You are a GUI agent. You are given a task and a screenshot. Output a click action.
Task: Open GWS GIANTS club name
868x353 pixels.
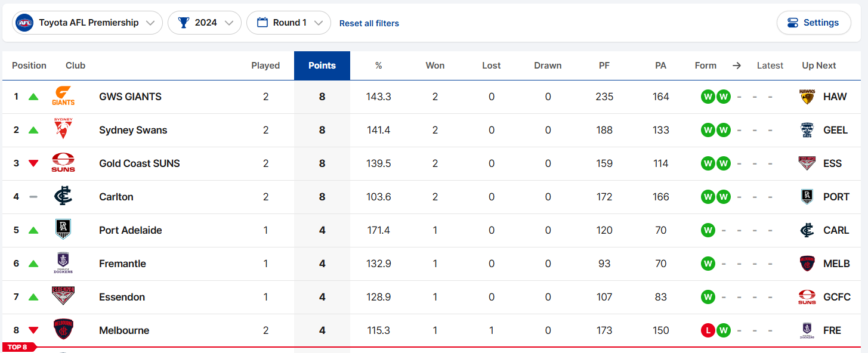[130, 97]
